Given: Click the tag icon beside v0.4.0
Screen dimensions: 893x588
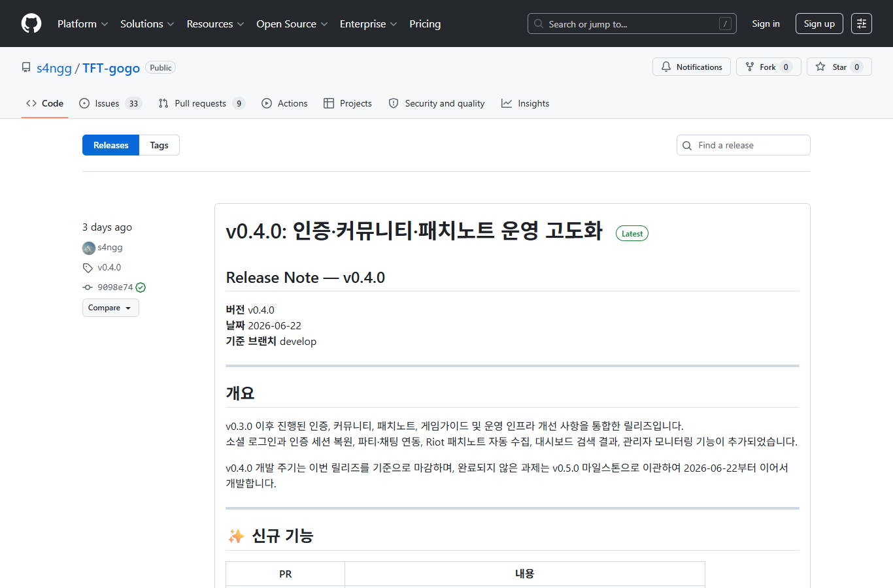Looking at the screenshot, I should [88, 268].
